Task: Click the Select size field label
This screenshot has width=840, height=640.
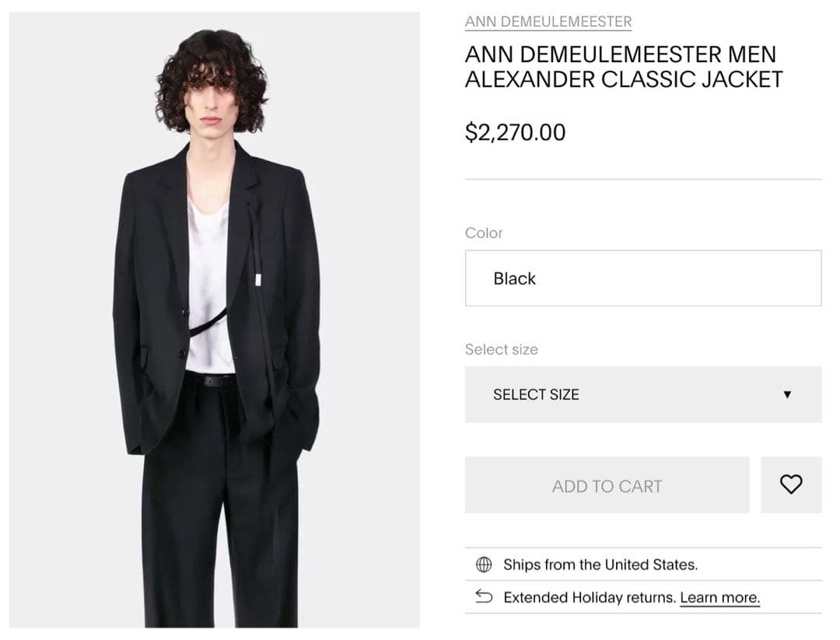Action: [x=501, y=349]
